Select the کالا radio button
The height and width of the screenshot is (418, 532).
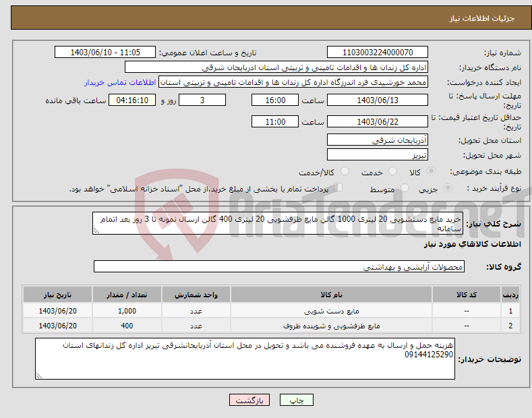coord(431,171)
